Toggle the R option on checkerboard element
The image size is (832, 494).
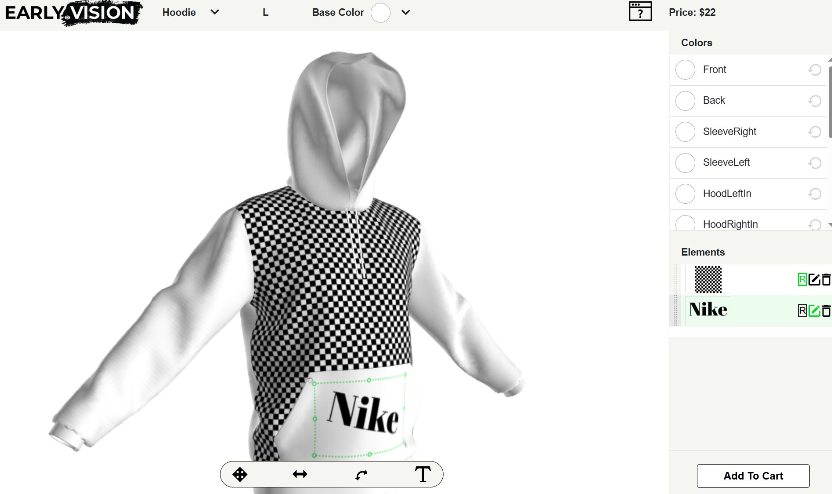tap(802, 280)
